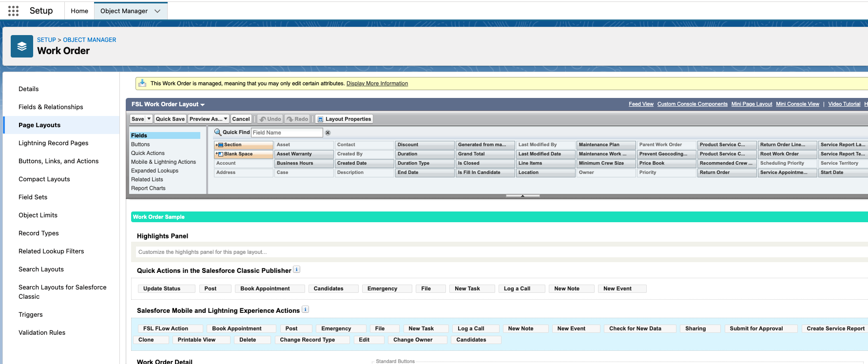The width and height of the screenshot is (868, 364).
Task: Click the Quick Find Field Name input
Action: click(x=287, y=133)
